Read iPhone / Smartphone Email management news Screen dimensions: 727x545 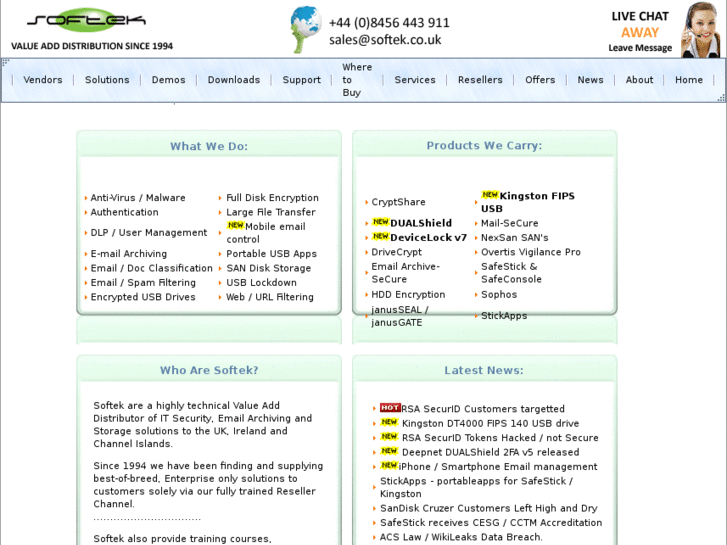click(x=498, y=467)
